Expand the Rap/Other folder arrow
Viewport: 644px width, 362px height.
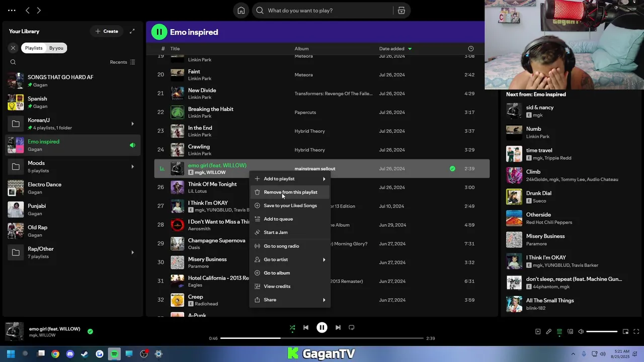(x=132, y=252)
